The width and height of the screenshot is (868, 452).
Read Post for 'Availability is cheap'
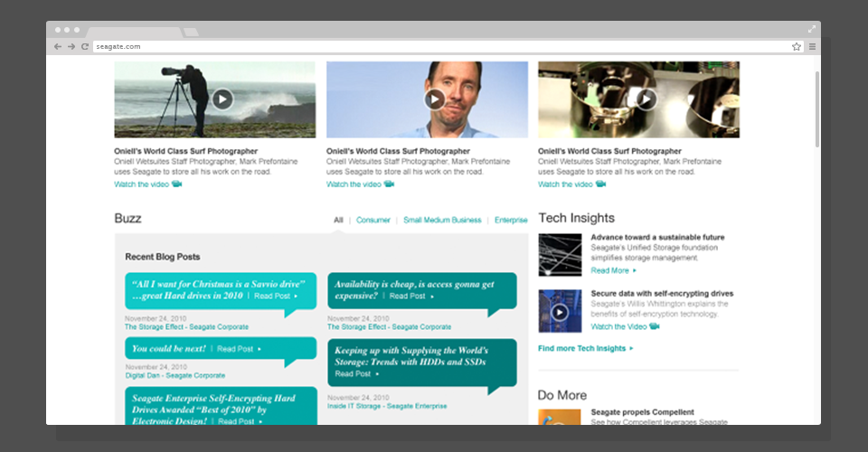(x=411, y=296)
